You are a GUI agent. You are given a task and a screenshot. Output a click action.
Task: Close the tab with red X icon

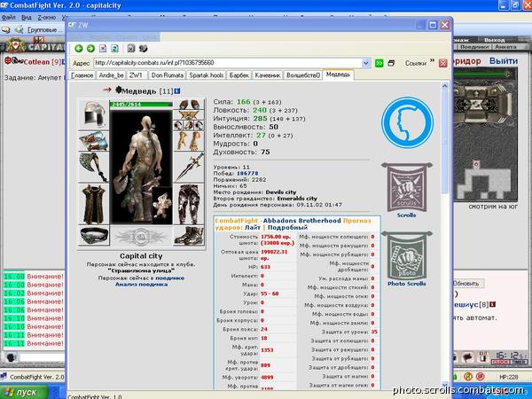[x=442, y=63]
